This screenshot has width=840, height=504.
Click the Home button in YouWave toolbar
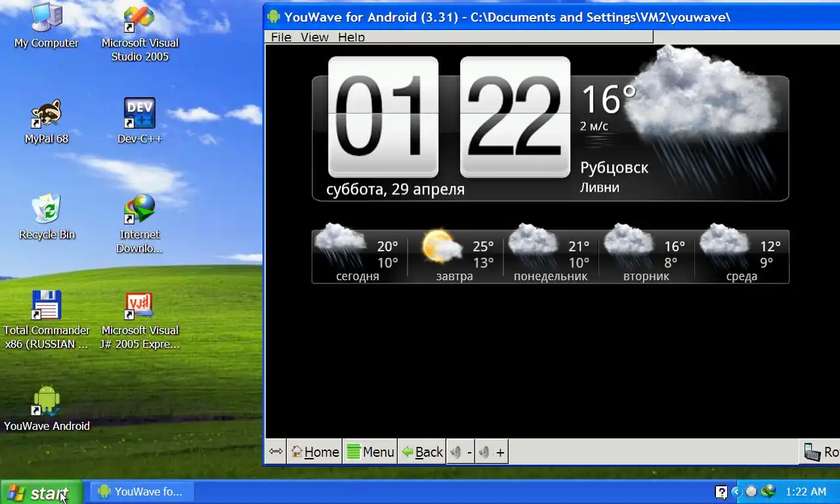click(314, 451)
